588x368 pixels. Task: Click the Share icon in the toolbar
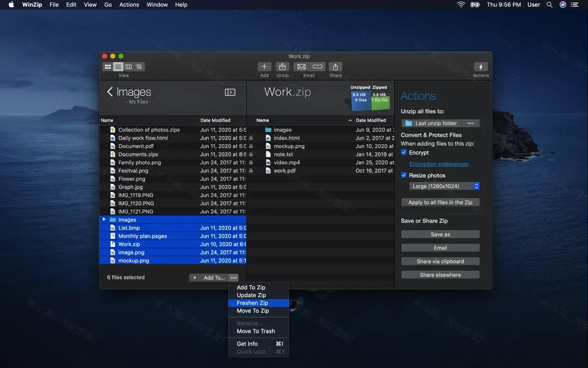[x=335, y=67]
